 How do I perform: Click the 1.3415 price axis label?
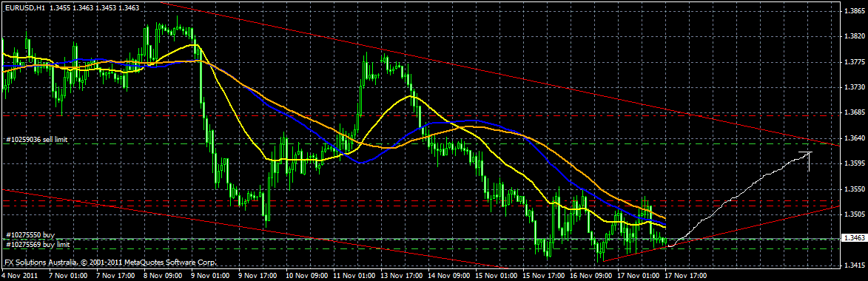pos(854,265)
